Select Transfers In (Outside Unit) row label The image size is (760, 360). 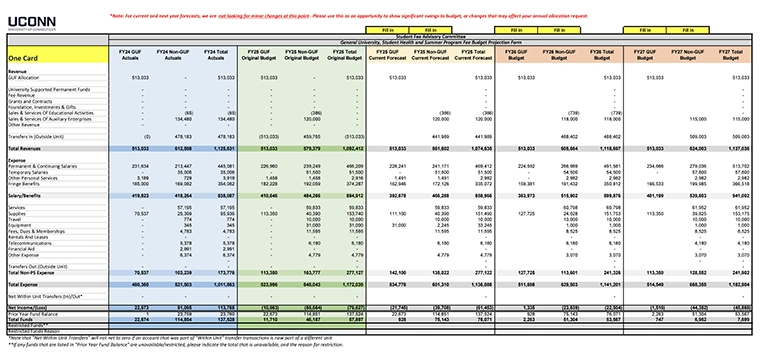[x=36, y=137]
